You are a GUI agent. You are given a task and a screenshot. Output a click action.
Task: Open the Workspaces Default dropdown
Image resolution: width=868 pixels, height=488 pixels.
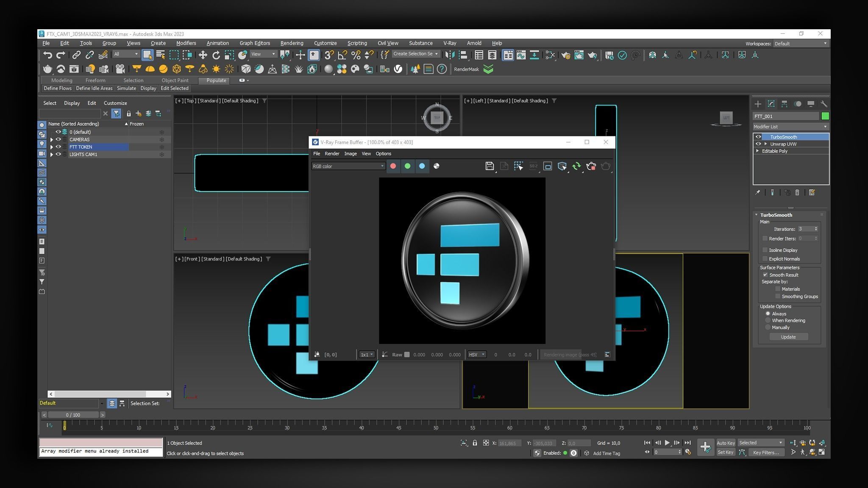click(800, 44)
